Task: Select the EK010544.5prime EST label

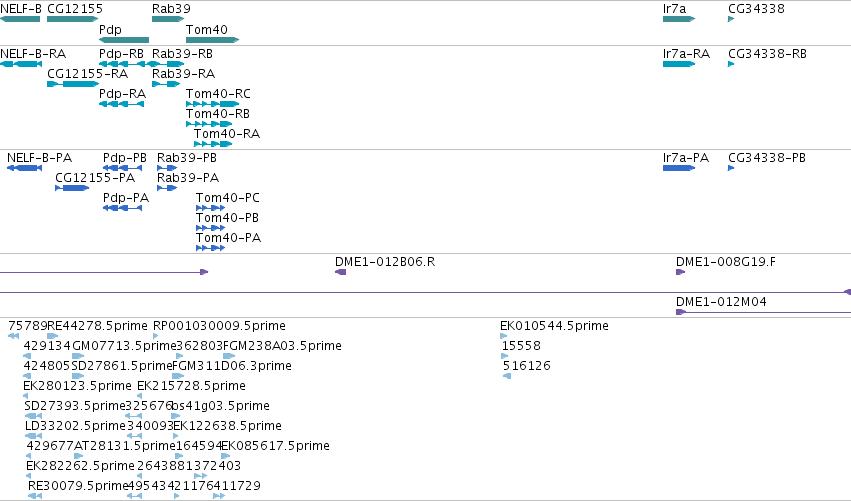Action: click(554, 326)
